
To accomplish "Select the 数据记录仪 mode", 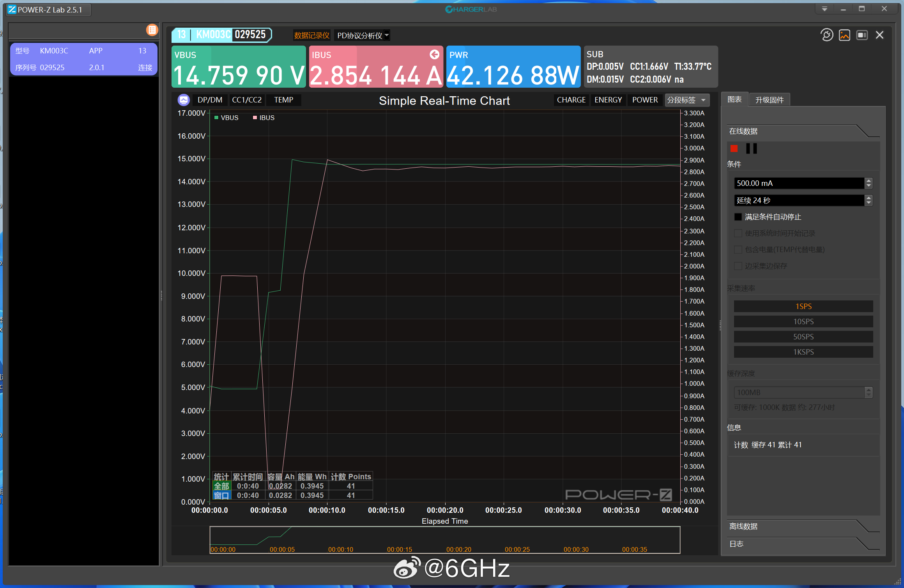I will click(x=311, y=35).
